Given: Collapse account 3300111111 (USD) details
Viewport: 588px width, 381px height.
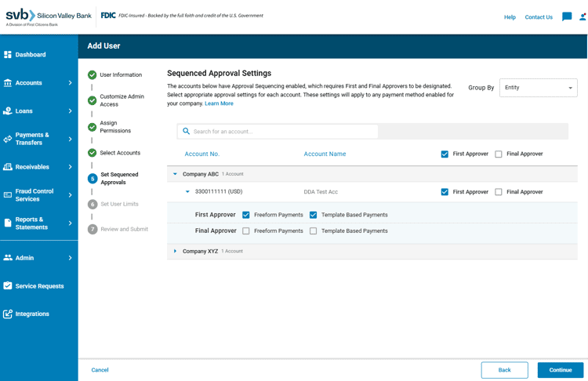Looking at the screenshot, I should [187, 191].
